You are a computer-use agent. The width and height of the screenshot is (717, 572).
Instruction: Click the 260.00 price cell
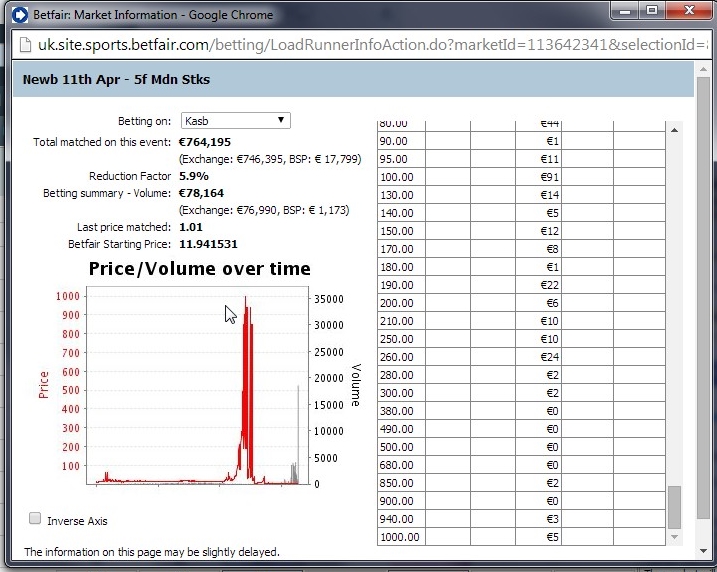[x=401, y=357]
